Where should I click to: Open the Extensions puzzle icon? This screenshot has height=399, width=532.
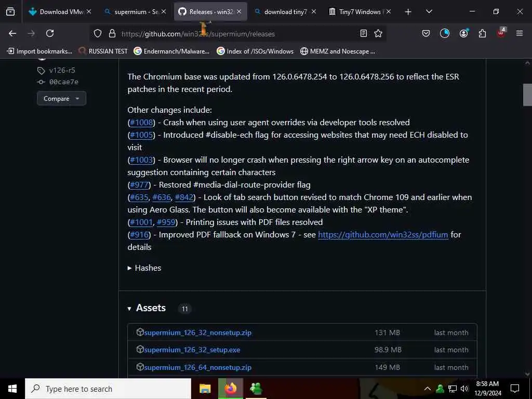pyautogui.click(x=482, y=33)
